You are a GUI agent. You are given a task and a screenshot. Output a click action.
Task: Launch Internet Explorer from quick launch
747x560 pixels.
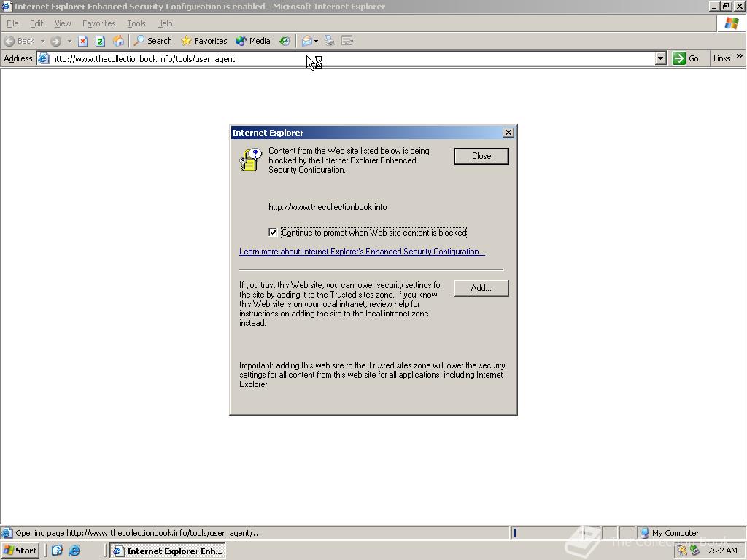tap(74, 551)
